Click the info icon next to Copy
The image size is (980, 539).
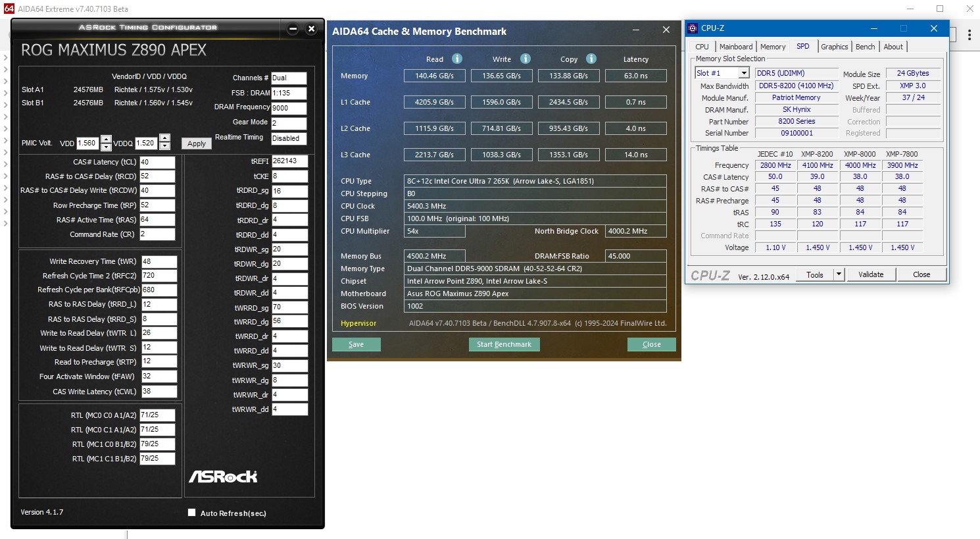(x=591, y=59)
